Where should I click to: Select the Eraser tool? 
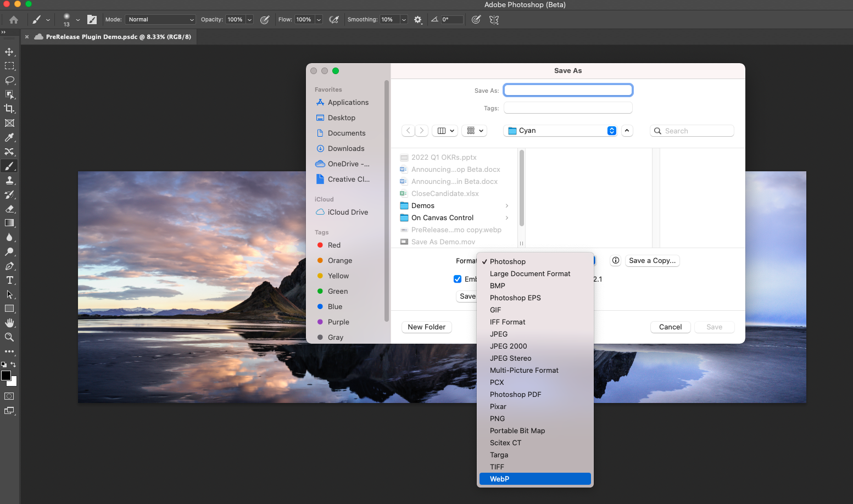(x=9, y=209)
